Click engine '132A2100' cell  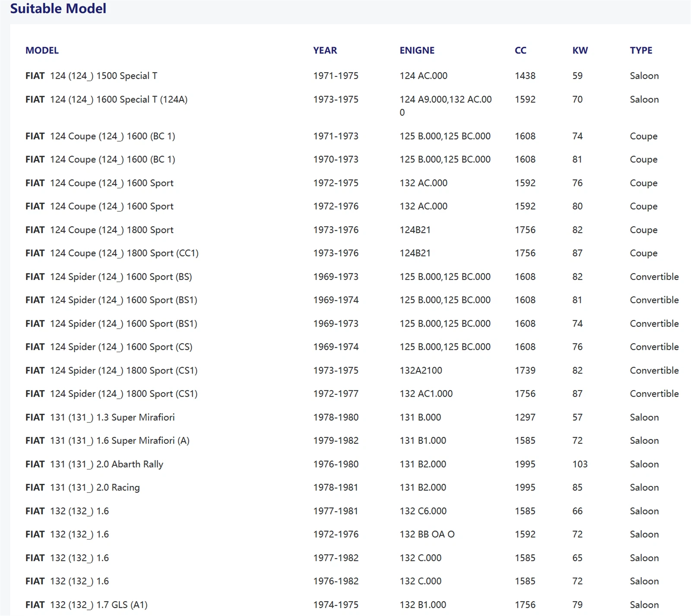pyautogui.click(x=421, y=370)
